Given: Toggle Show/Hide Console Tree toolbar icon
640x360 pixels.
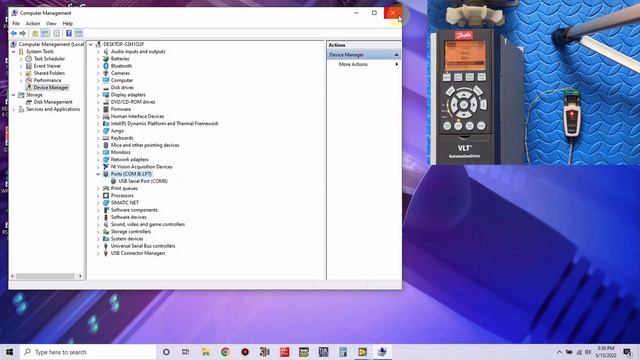Looking at the screenshot, I should [45, 33].
